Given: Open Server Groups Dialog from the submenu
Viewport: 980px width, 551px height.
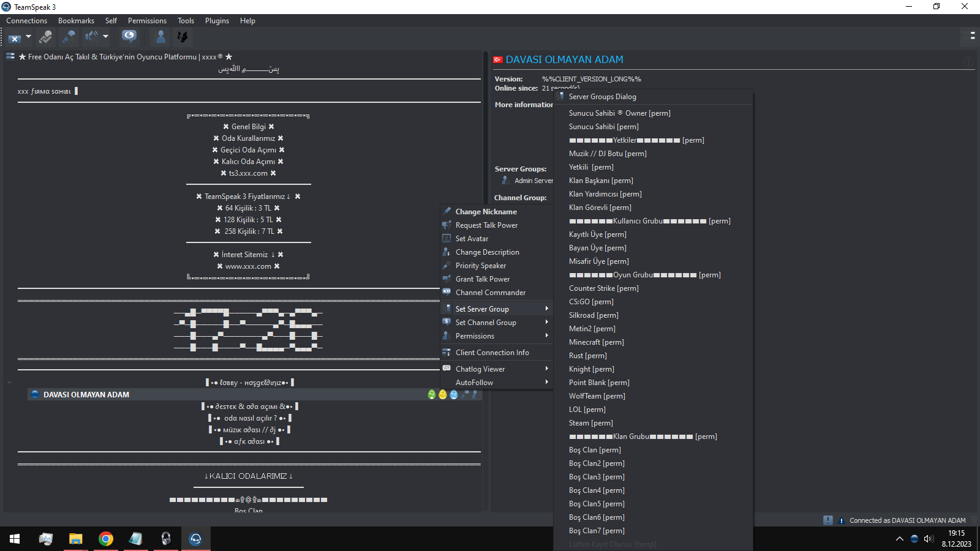Looking at the screenshot, I should click(x=653, y=97).
